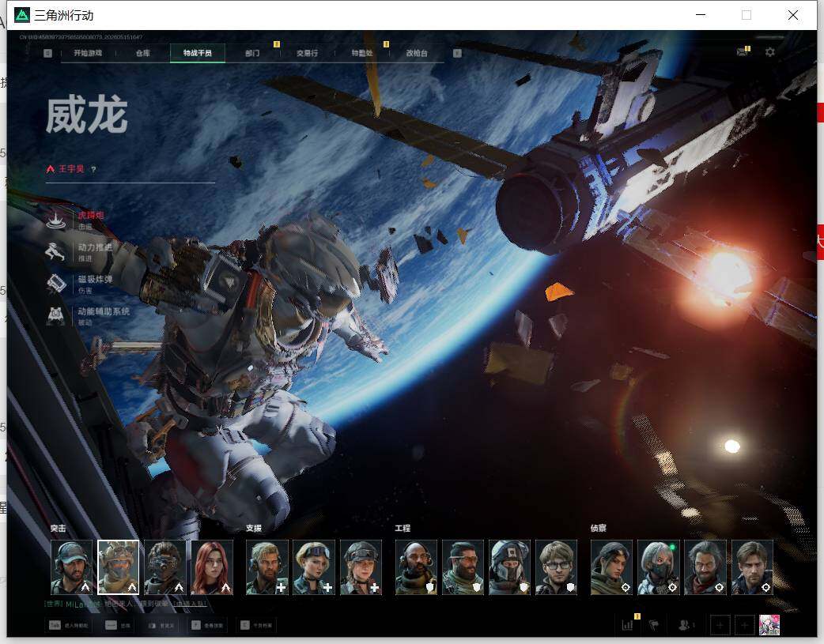
Task: Go to the 交易行 tab
Action: [x=307, y=53]
